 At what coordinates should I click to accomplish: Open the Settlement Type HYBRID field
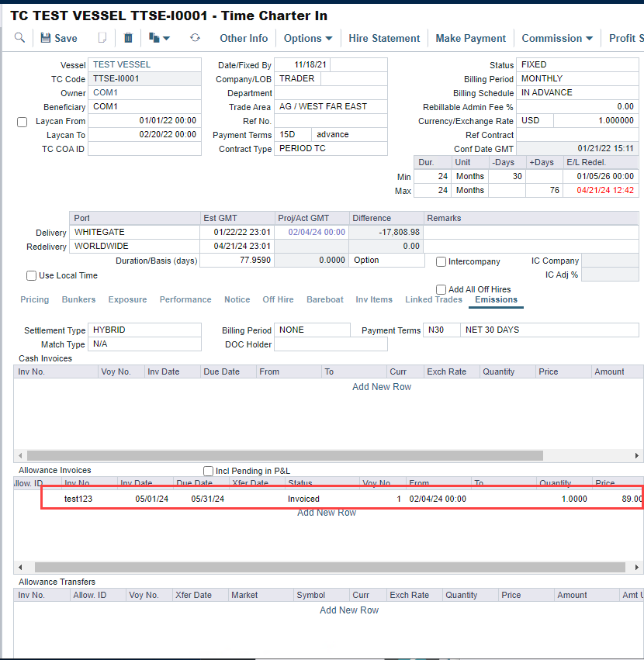144,330
